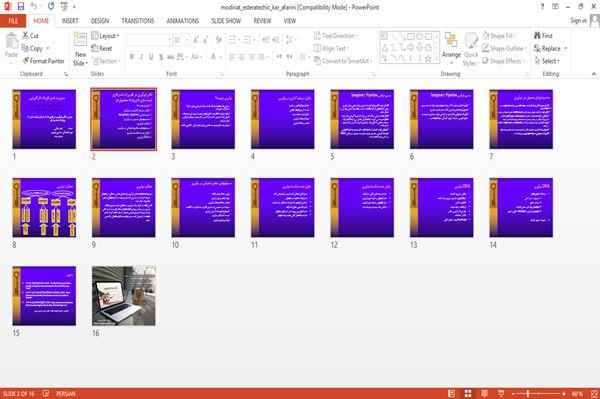Expand the Select dropdown in Editing
The width and height of the screenshot is (600, 399).
point(548,61)
